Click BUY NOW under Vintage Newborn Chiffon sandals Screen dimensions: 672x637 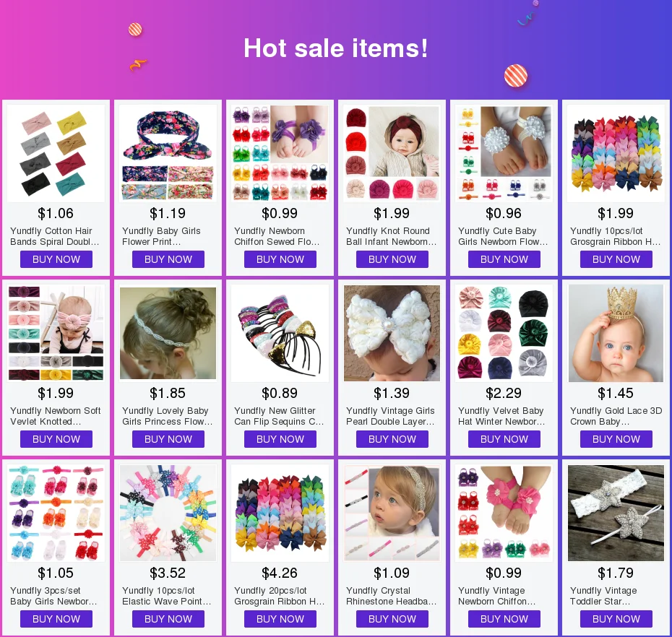[x=504, y=619]
